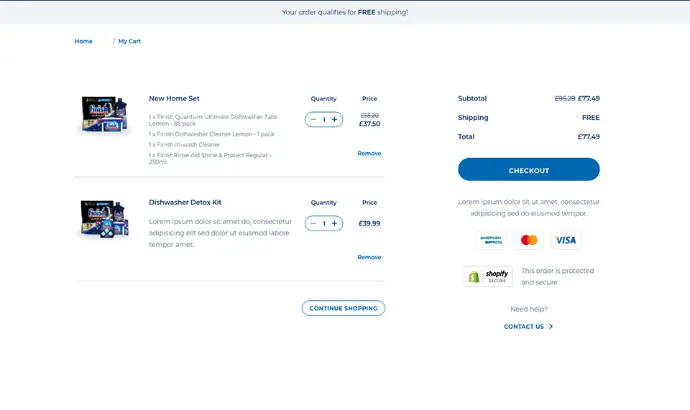Click the arrow next to Contact Us
Image resolution: width=690 pixels, height=410 pixels.
[x=551, y=327]
